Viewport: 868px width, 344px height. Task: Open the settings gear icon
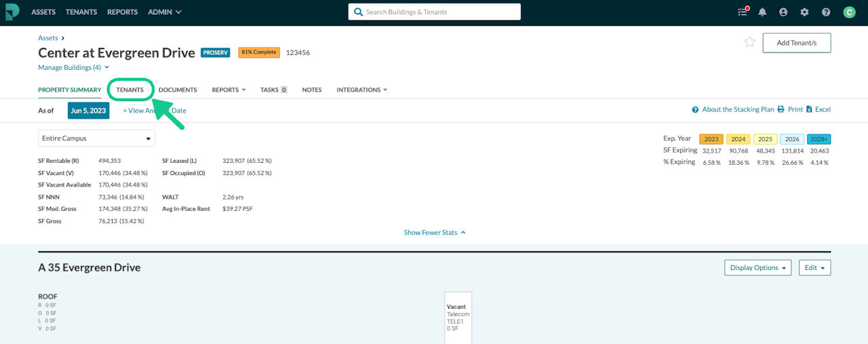pos(804,12)
